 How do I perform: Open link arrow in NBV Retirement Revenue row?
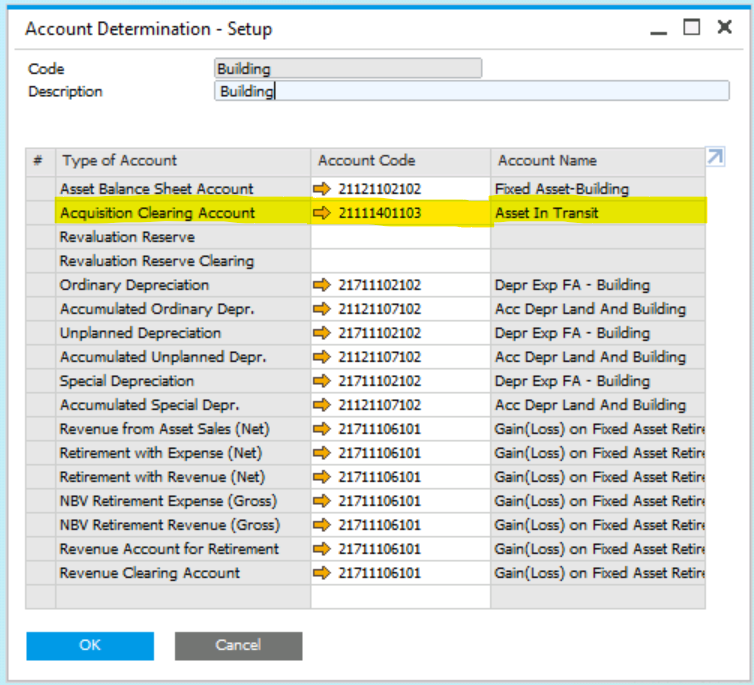click(322, 525)
